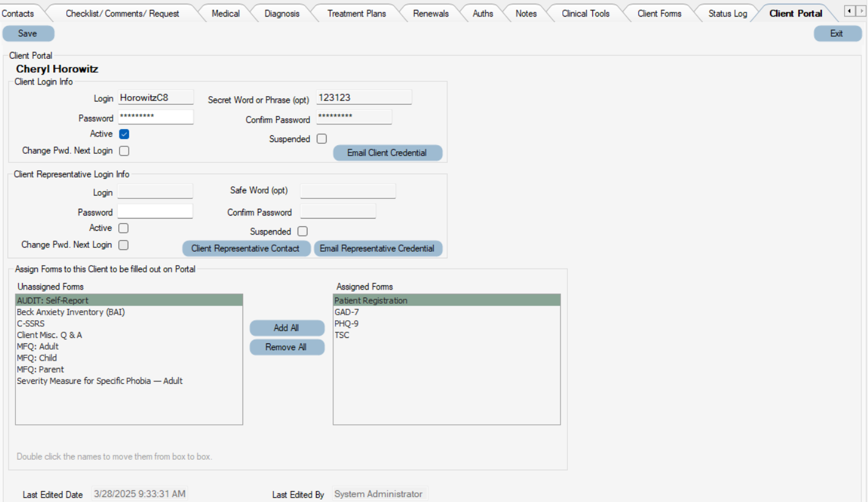The width and height of the screenshot is (868, 502).
Task: Check Suspended for representative login
Action: 302,231
